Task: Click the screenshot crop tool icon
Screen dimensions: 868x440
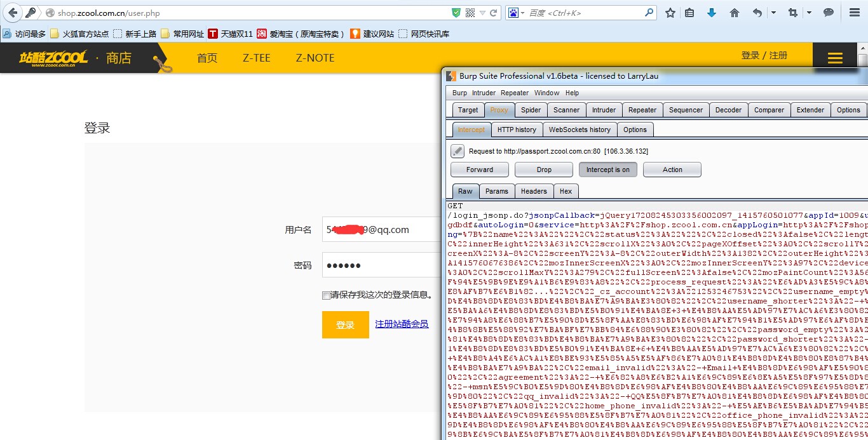Action: (x=792, y=13)
